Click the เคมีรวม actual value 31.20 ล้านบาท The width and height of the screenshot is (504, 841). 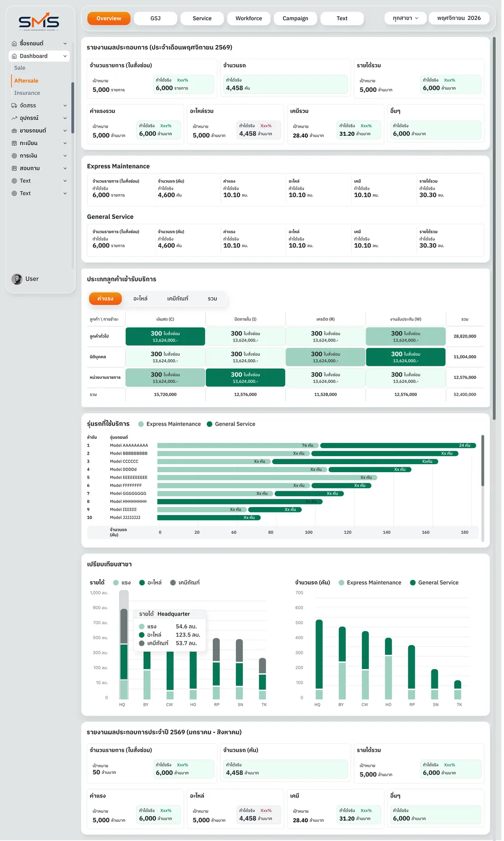pos(355,134)
